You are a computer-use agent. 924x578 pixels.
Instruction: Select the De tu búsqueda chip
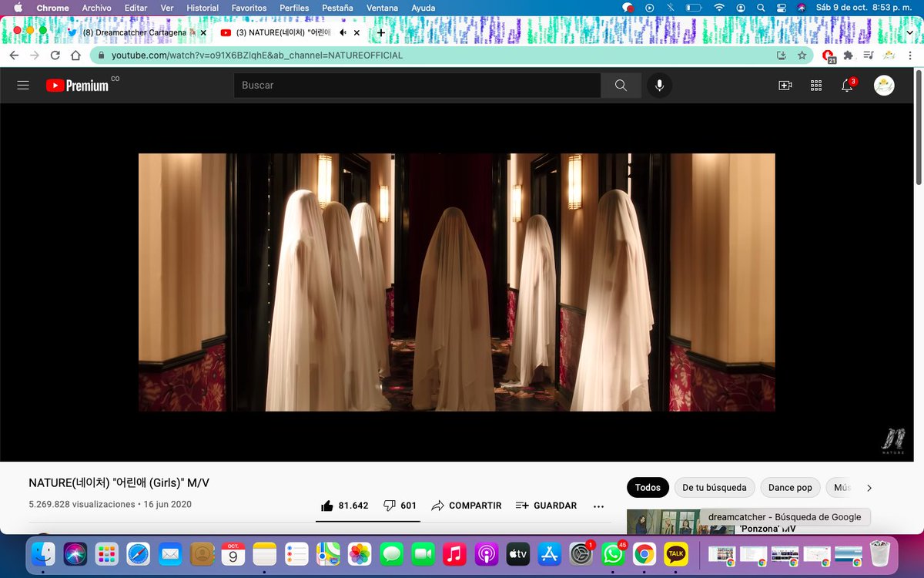tap(715, 488)
